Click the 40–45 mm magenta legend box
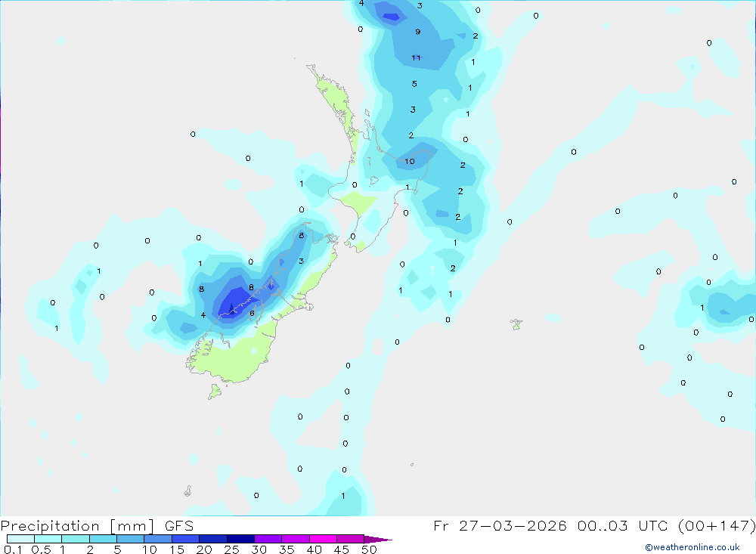The width and height of the screenshot is (756, 554). pyautogui.click(x=323, y=539)
